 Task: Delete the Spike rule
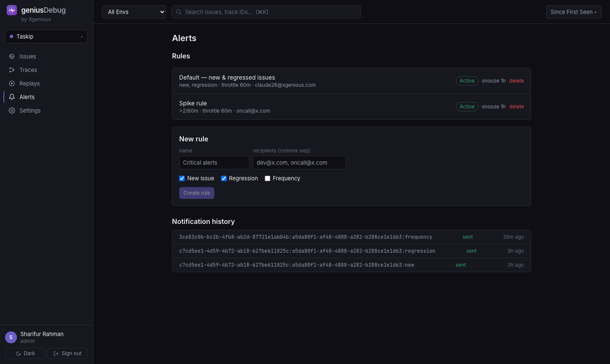[x=516, y=107]
